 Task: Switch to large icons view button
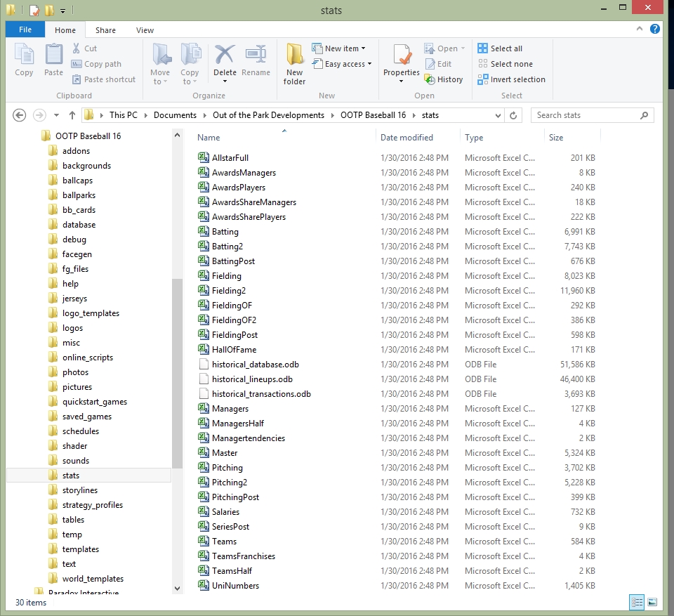pos(652,602)
